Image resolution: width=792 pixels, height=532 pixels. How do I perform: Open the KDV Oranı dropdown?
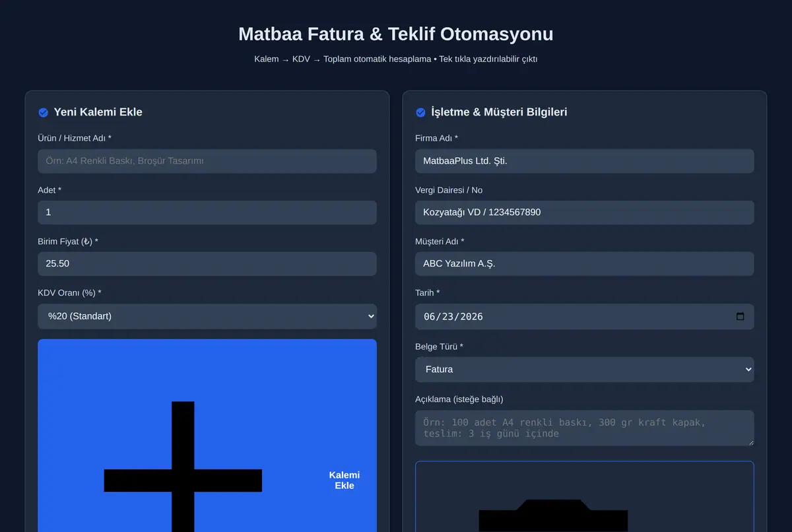[207, 316]
